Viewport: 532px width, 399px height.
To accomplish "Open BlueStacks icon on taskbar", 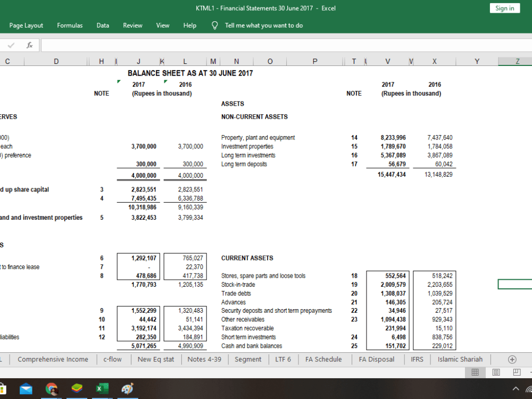I will [x=77, y=388].
